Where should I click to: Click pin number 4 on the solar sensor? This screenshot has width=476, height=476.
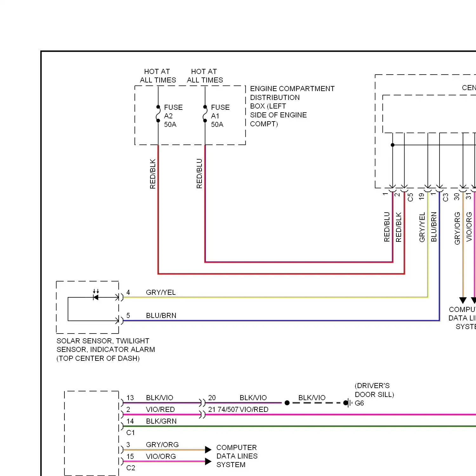(128, 292)
